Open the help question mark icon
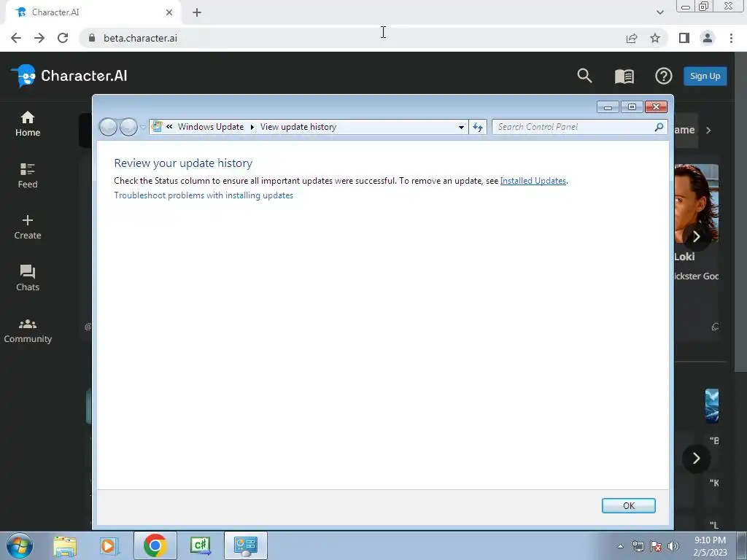 point(664,76)
